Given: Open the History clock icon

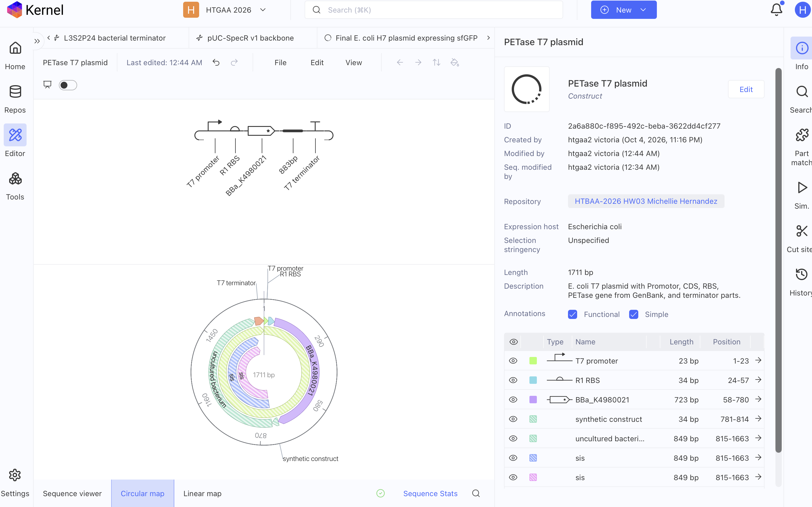Looking at the screenshot, I should [802, 274].
